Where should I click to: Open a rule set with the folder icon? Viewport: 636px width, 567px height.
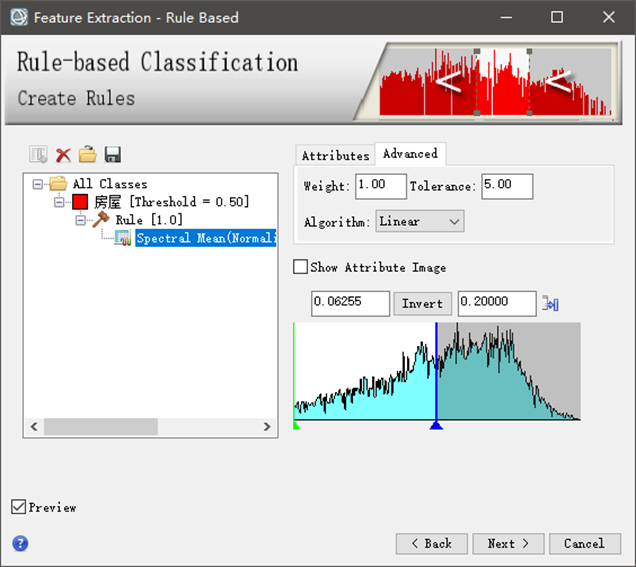pos(88,155)
